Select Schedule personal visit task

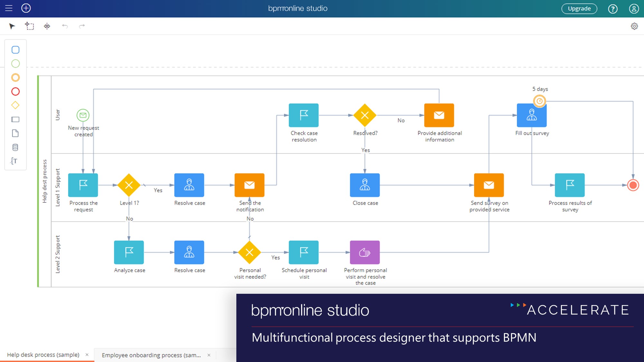click(x=304, y=252)
